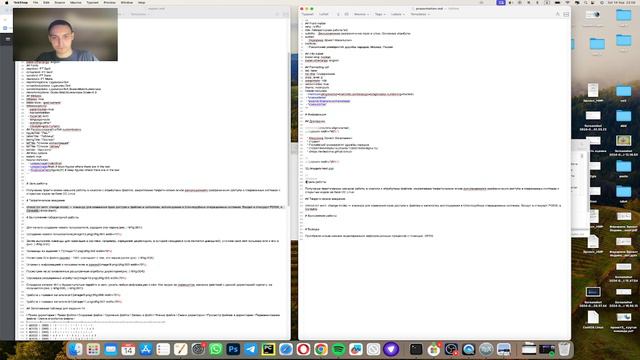
Task: Click '# Информация' heading in right editor
Action: (x=316, y=115)
